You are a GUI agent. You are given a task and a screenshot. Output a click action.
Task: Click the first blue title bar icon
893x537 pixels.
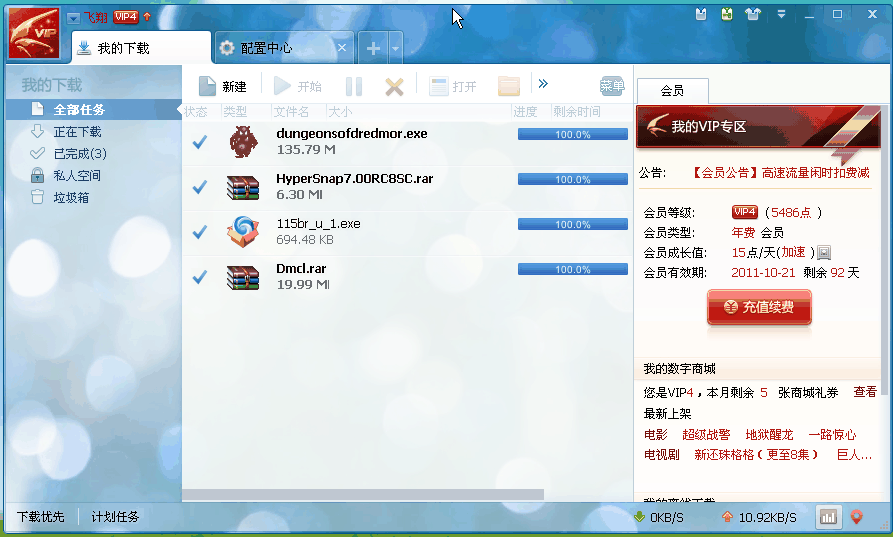point(701,14)
